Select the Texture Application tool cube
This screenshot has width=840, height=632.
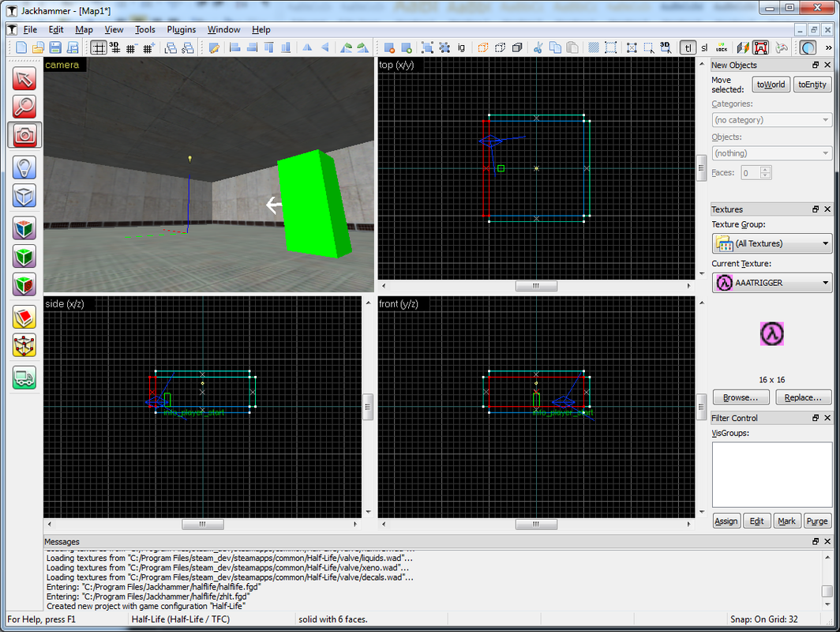click(x=24, y=229)
